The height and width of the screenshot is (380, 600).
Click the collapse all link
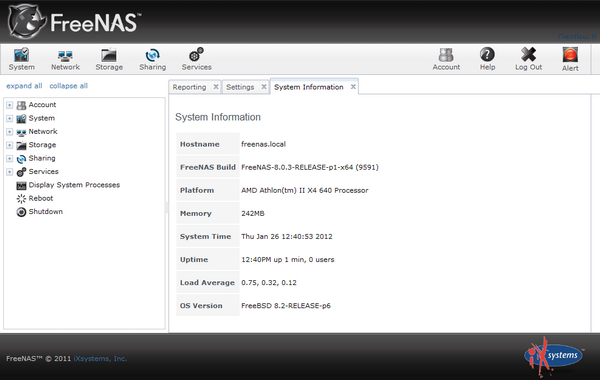point(68,86)
